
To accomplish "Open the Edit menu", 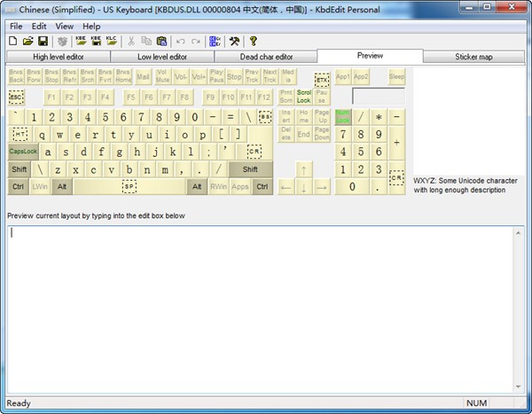I will pyautogui.click(x=39, y=26).
